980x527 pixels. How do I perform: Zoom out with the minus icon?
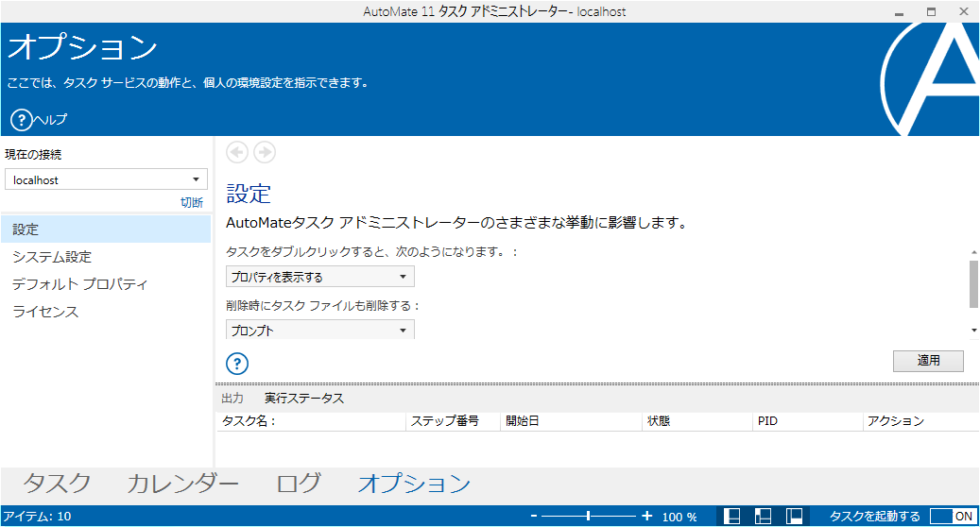534,516
